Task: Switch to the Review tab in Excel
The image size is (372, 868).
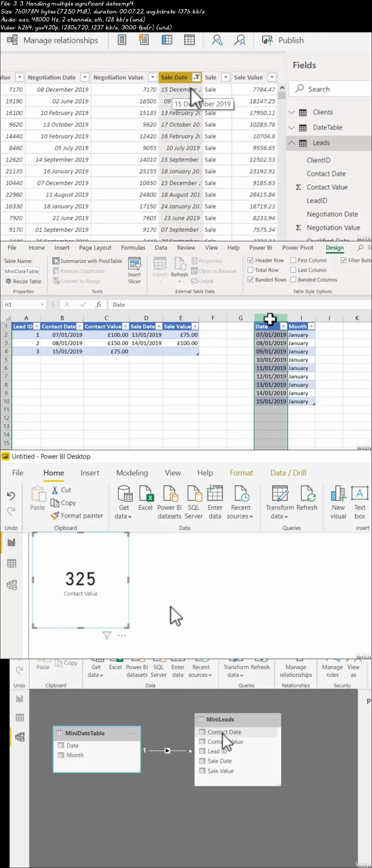Action: click(x=186, y=247)
